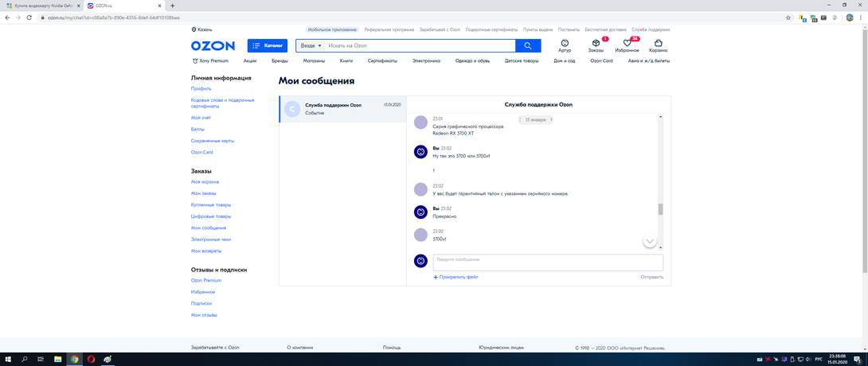This screenshot has width=868, height=366.
Task: Open Windows Start menu
Action: coord(8,360)
